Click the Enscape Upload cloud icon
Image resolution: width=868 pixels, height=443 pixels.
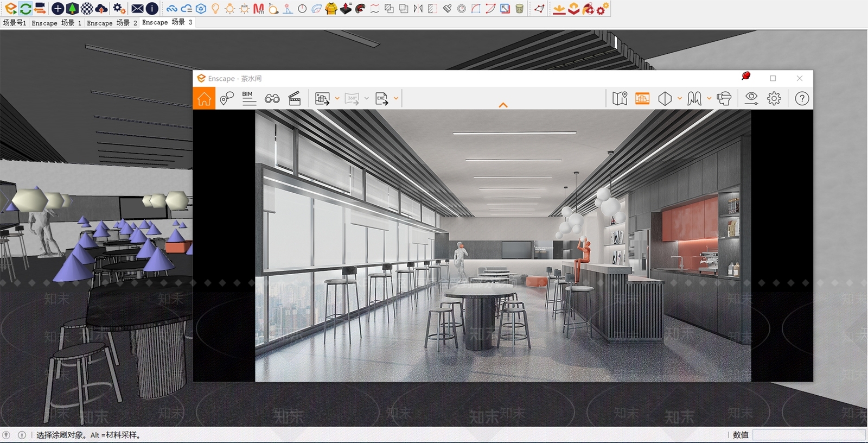point(101,8)
